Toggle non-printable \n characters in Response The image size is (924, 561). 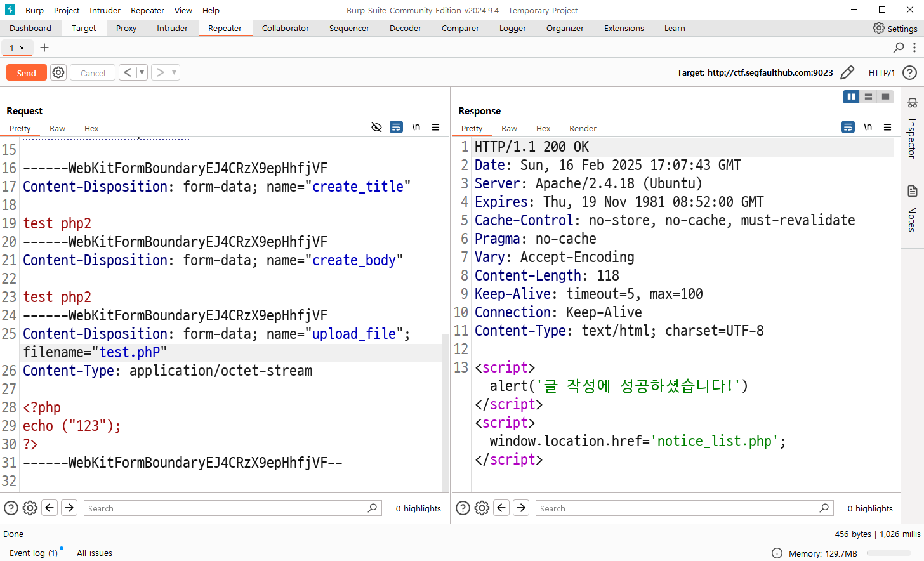(868, 127)
